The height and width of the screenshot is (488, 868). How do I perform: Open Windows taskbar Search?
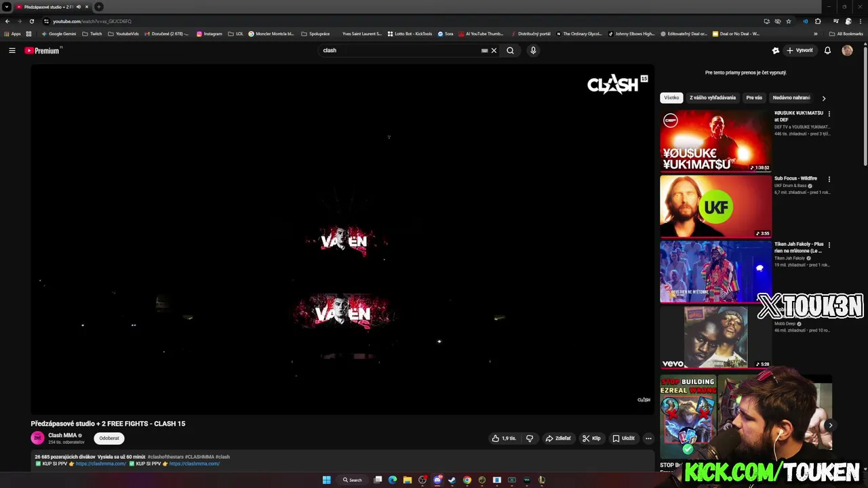point(353,480)
